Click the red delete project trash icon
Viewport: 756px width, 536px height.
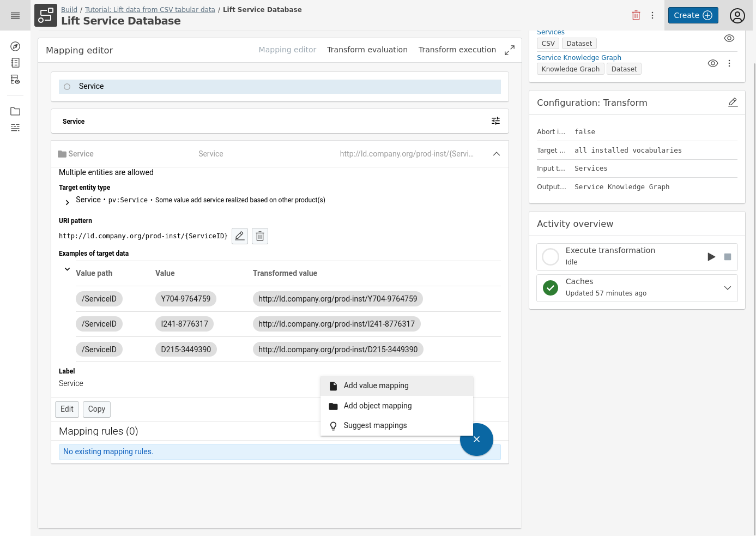click(636, 15)
